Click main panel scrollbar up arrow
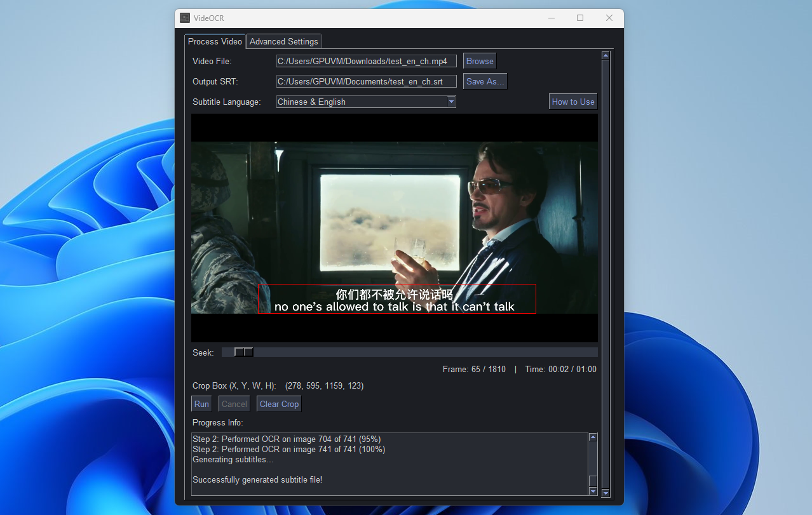 [x=606, y=56]
